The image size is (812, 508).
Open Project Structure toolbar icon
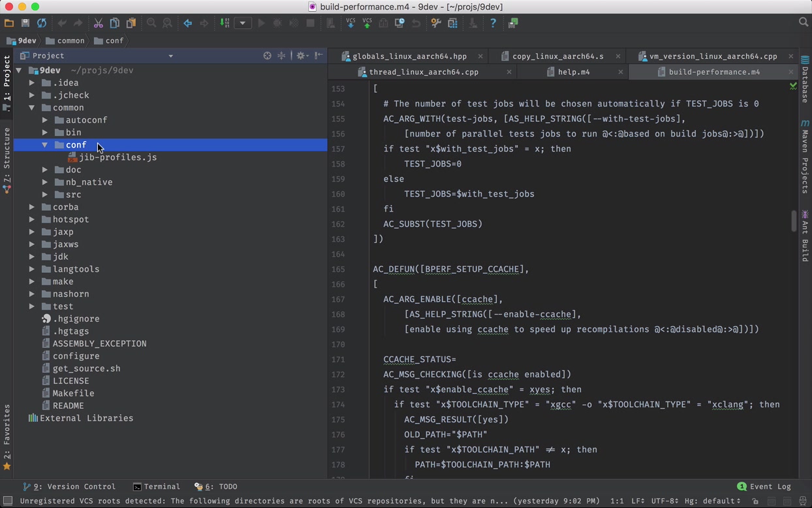[452, 23]
